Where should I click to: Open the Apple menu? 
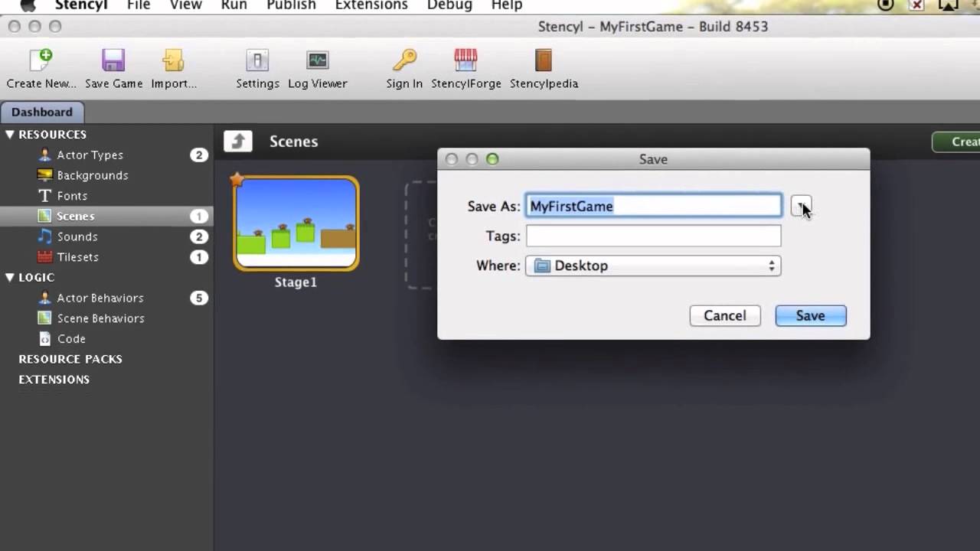click(x=28, y=5)
